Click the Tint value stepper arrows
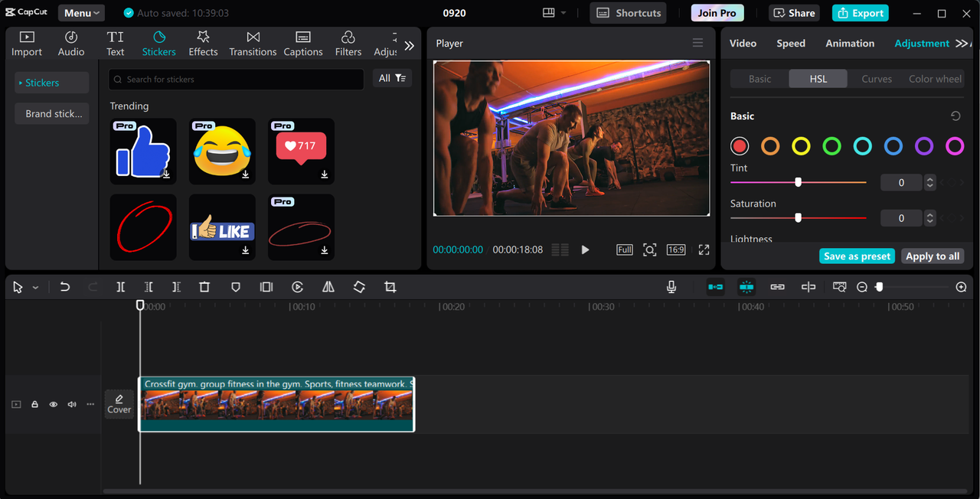The image size is (980, 499). point(929,182)
